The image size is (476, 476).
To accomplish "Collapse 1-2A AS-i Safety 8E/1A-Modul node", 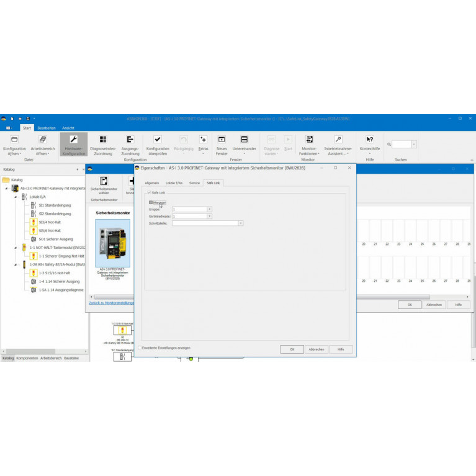I will [x=16, y=265].
